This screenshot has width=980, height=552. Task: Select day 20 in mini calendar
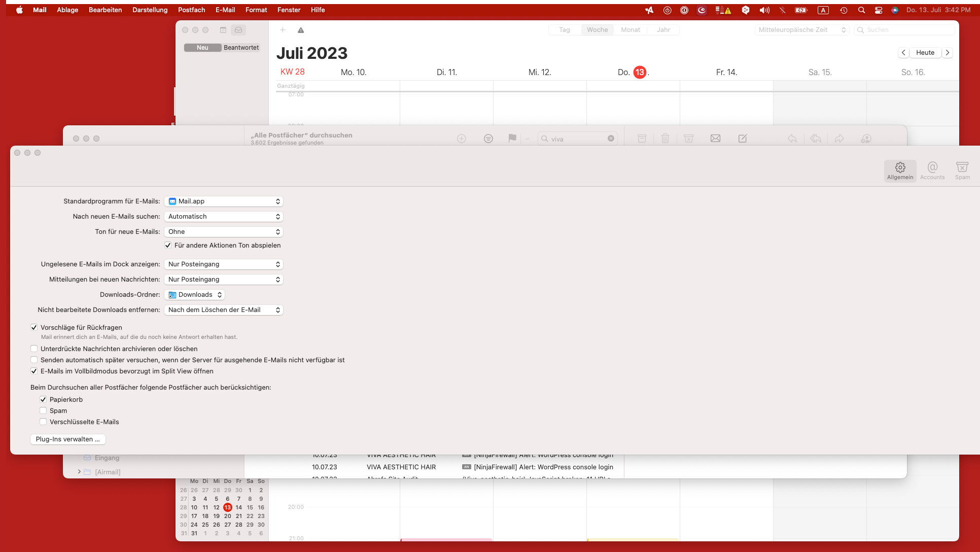pos(228,516)
